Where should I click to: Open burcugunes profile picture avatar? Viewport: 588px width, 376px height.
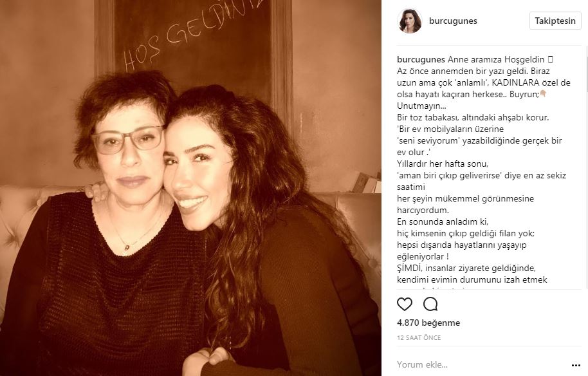pyautogui.click(x=410, y=21)
